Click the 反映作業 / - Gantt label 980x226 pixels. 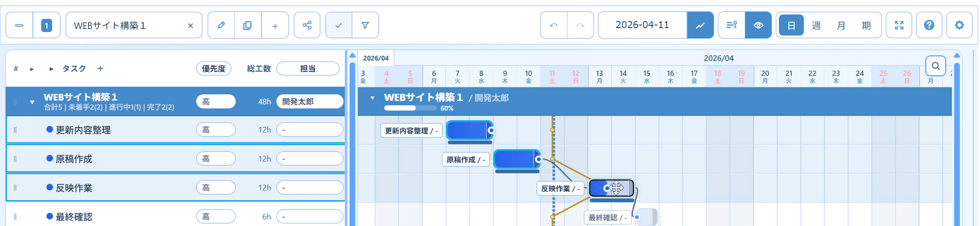point(560,189)
